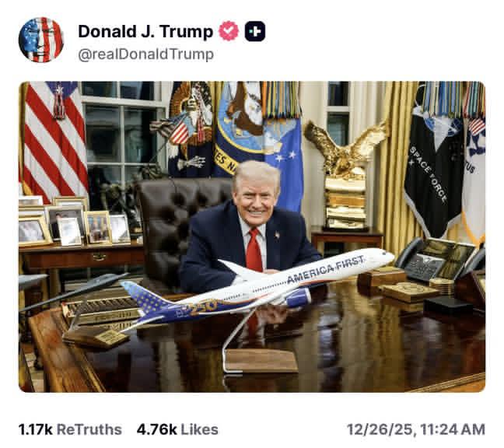Click the AMERICA FIRST lettering on model plane
504x448 pixels.
point(325,270)
